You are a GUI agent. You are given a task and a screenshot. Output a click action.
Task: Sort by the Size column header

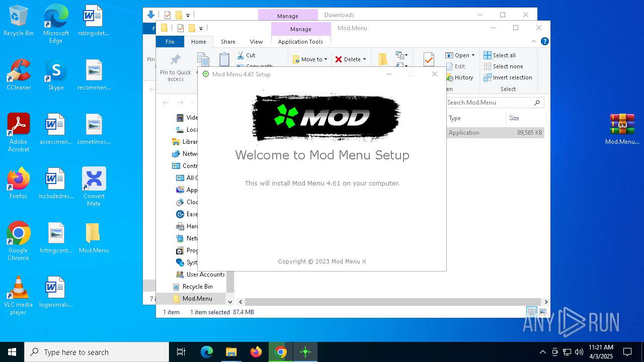click(x=525, y=118)
